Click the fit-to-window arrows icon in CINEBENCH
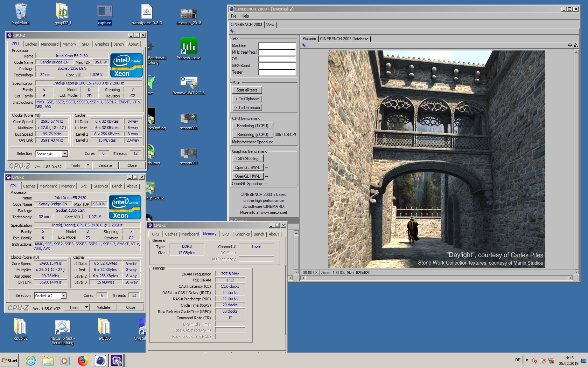 pyautogui.click(x=569, y=46)
